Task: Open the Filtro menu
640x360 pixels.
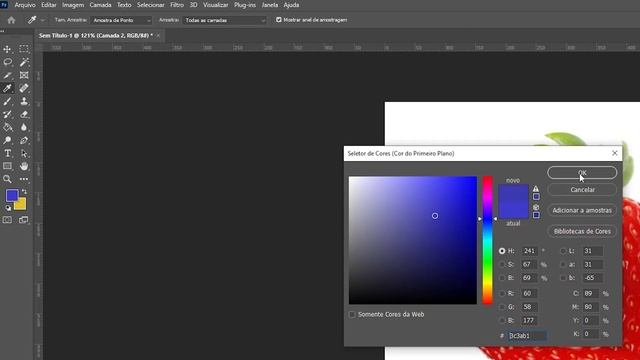Action: (x=177, y=5)
